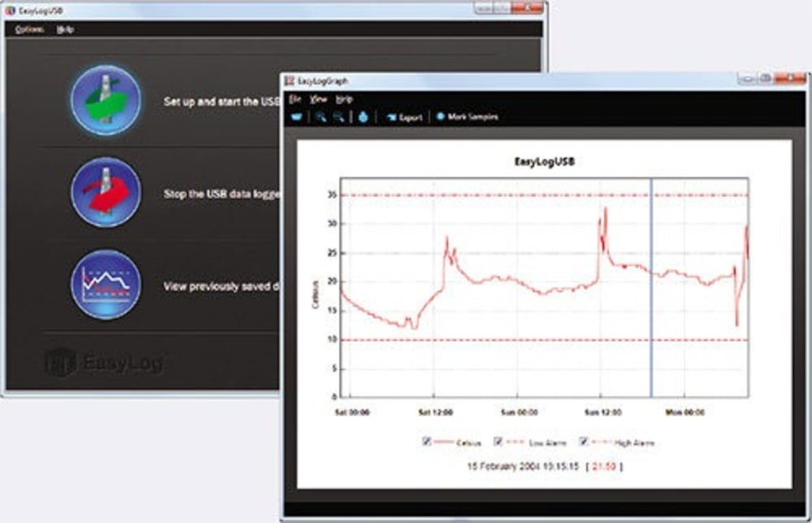
Task: Open the View menu in EasyLogGraph window
Action: coord(318,99)
